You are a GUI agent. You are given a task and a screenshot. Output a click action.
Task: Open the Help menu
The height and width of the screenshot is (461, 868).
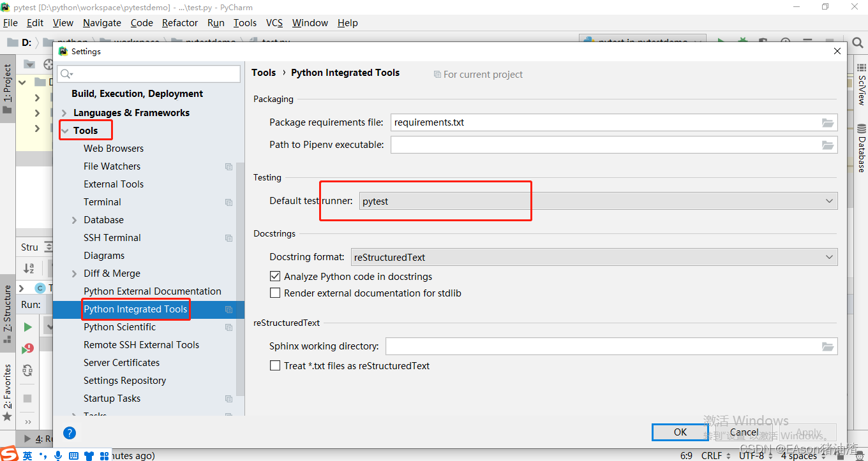point(348,23)
